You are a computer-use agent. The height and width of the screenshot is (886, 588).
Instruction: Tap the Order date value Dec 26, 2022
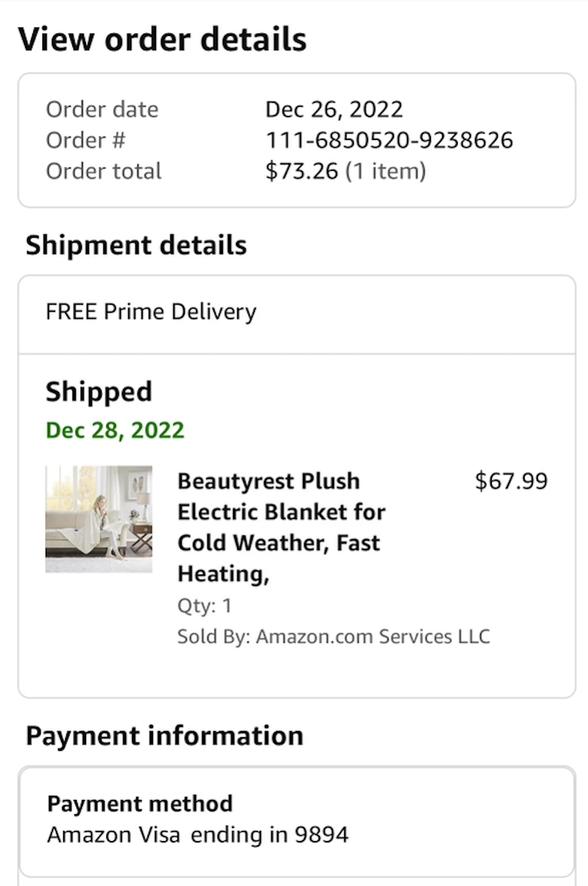(334, 109)
